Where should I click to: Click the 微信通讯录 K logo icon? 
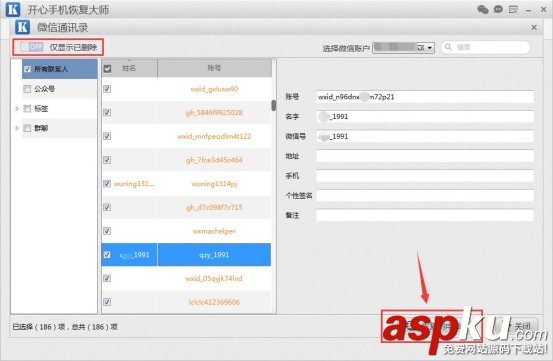(x=23, y=27)
